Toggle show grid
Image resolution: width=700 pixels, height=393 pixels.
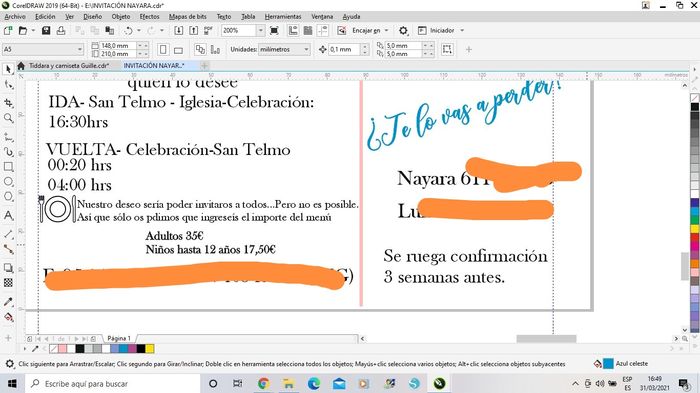[308, 30]
